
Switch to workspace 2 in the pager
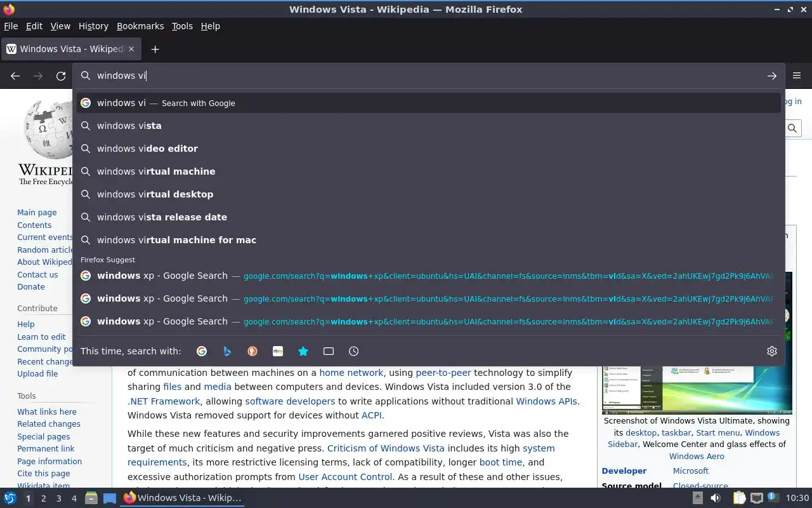tap(43, 498)
